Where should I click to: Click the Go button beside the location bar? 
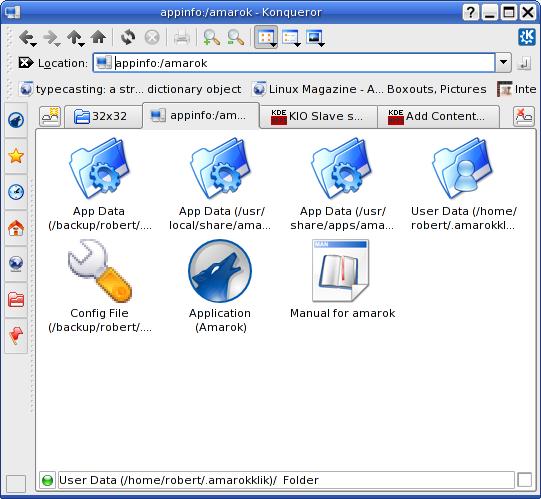tap(524, 63)
